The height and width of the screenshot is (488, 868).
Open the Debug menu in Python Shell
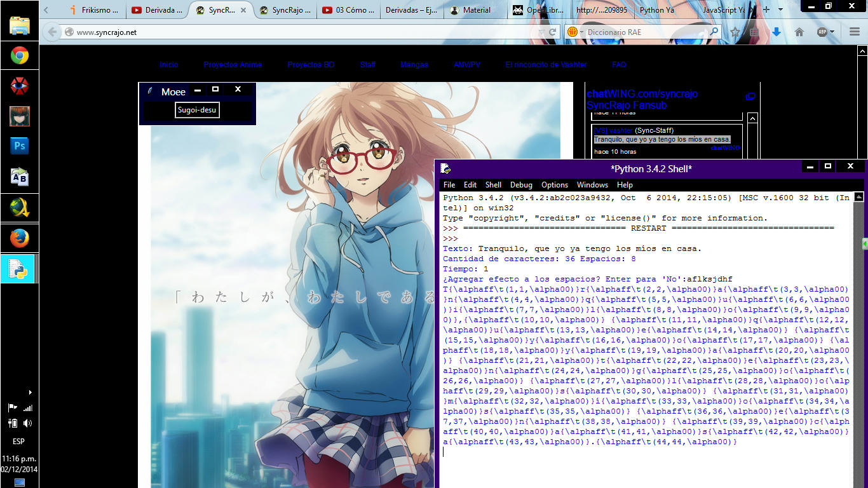pyautogui.click(x=521, y=185)
